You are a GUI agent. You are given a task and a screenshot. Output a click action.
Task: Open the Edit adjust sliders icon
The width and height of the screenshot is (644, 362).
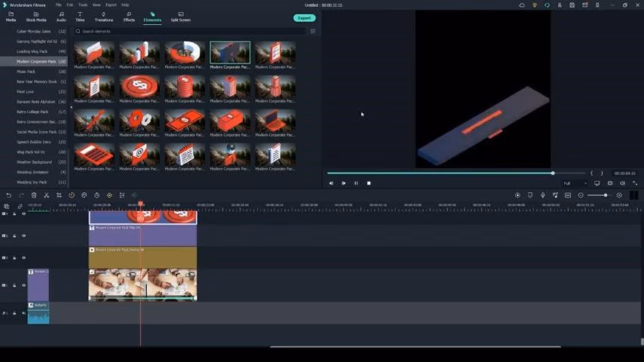tap(122, 195)
